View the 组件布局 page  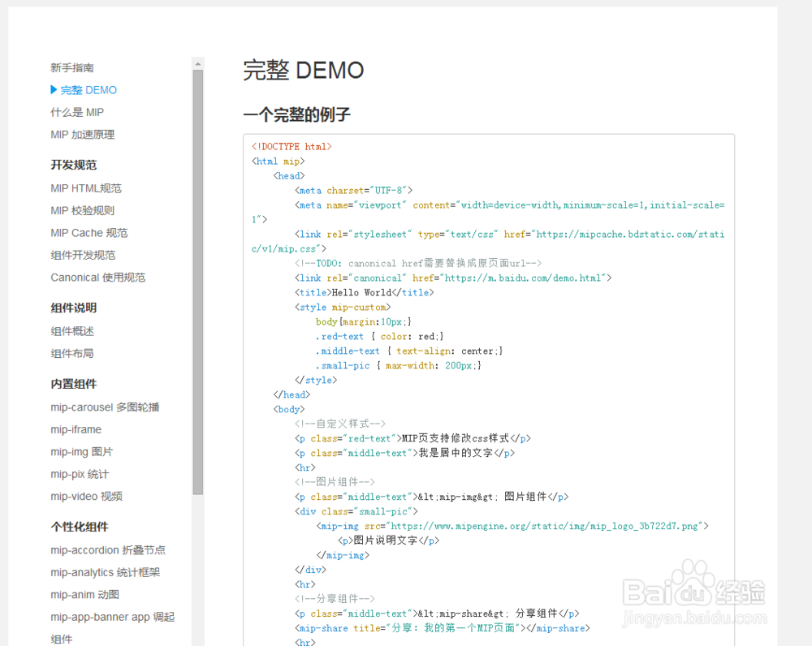(x=72, y=353)
